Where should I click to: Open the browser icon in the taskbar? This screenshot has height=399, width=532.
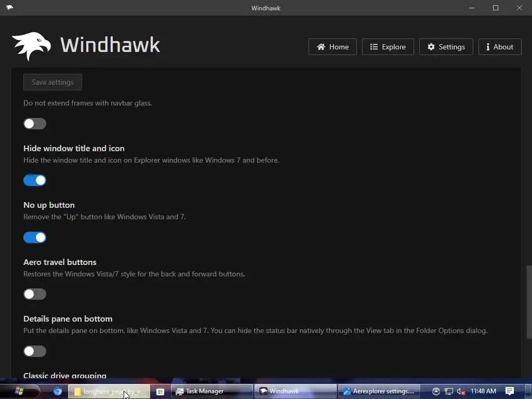coord(58,391)
